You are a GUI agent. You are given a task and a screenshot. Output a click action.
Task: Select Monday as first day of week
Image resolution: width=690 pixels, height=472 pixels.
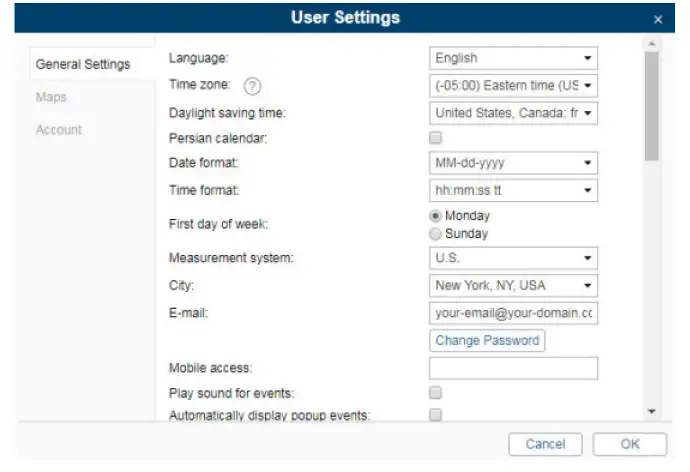point(435,215)
